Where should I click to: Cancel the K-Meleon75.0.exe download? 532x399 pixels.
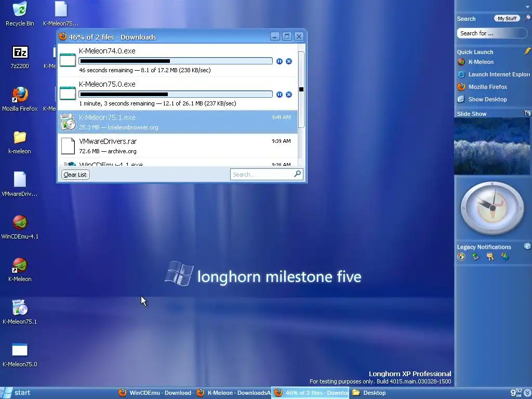click(289, 95)
